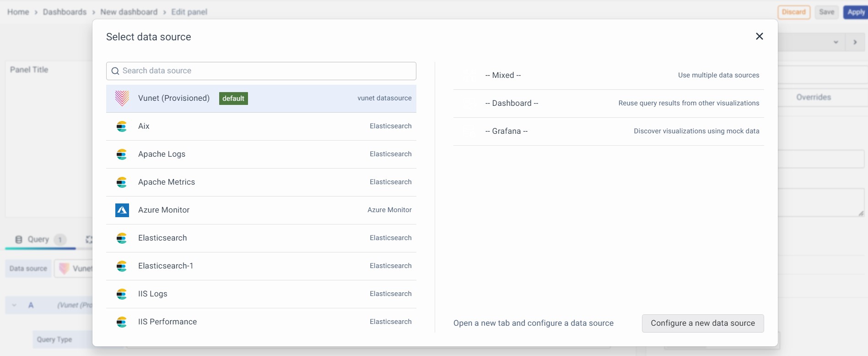The height and width of the screenshot is (356, 868).
Task: Click the Elasticsearch-1 data source icon
Action: click(122, 266)
